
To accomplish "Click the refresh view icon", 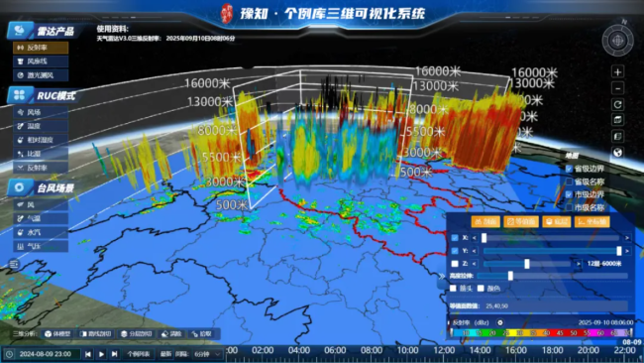I will click(617, 104).
